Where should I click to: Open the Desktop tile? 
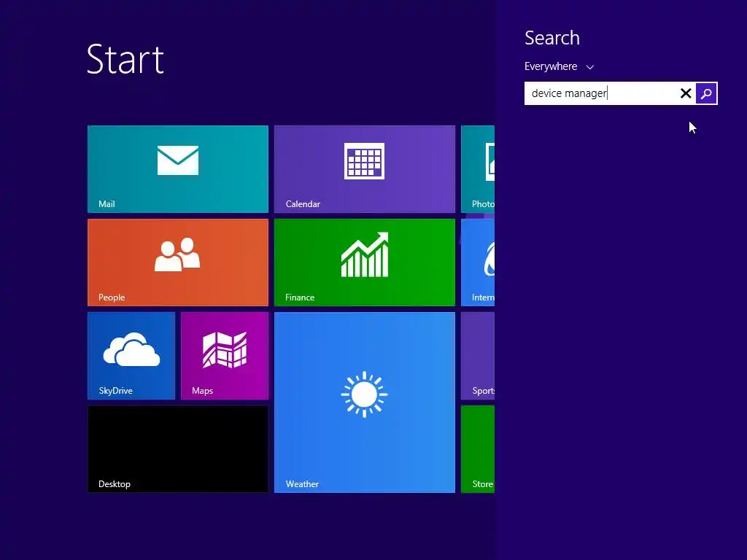pos(178,449)
